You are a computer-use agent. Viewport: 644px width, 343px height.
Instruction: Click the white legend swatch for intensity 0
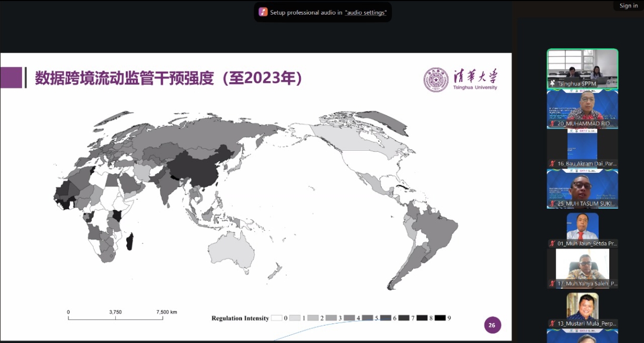(x=276, y=318)
